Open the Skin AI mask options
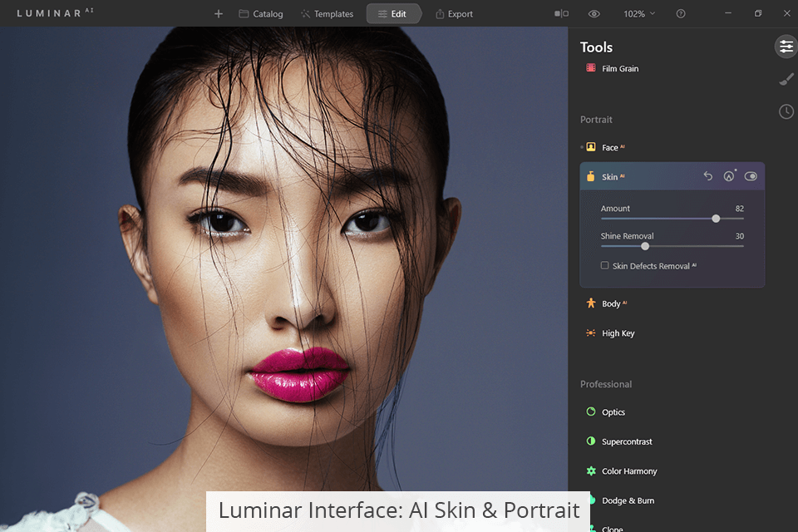798x532 pixels. (729, 176)
